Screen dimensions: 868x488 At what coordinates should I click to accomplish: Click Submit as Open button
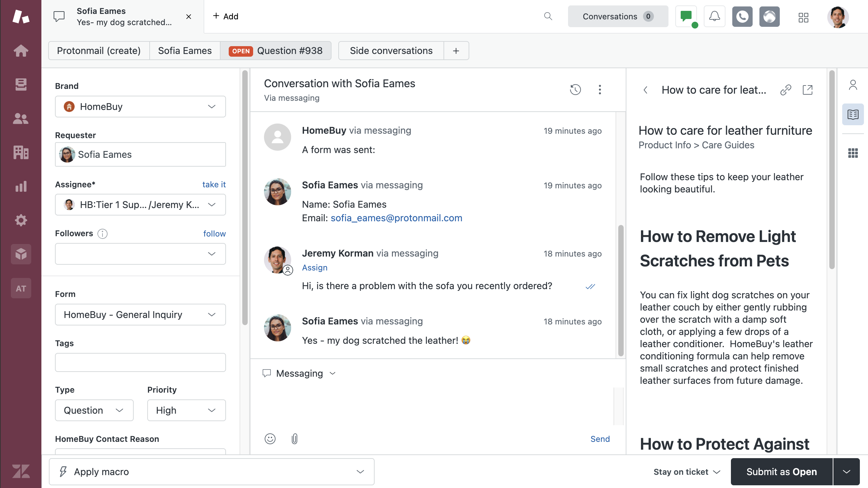tap(781, 472)
